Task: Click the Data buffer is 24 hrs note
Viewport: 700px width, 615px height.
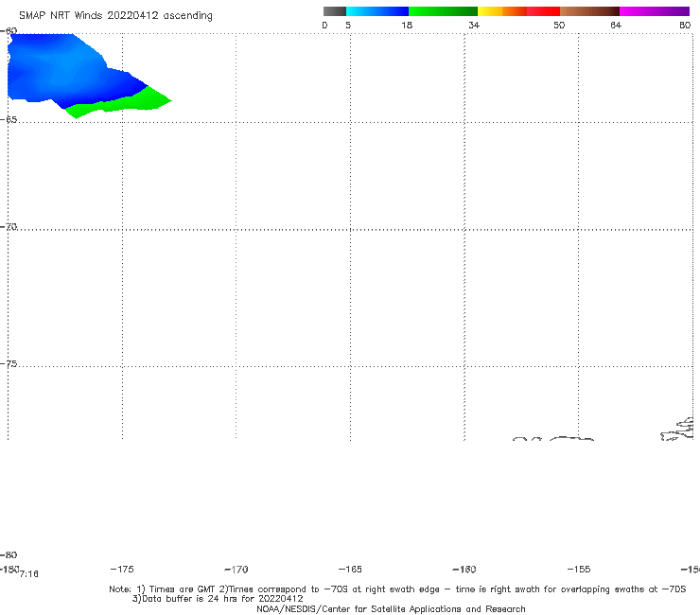Action: pos(218,599)
